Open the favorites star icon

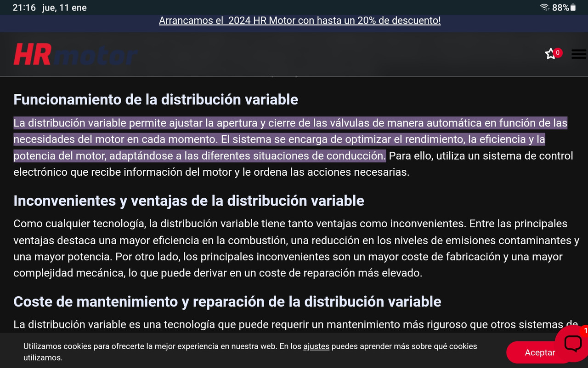550,54
